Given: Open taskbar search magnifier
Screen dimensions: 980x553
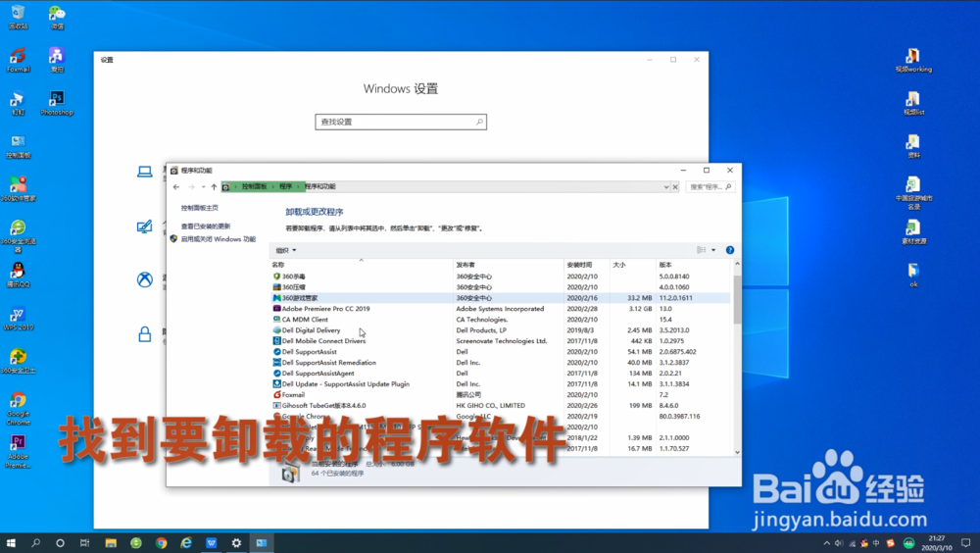Looking at the screenshot, I should [35, 543].
